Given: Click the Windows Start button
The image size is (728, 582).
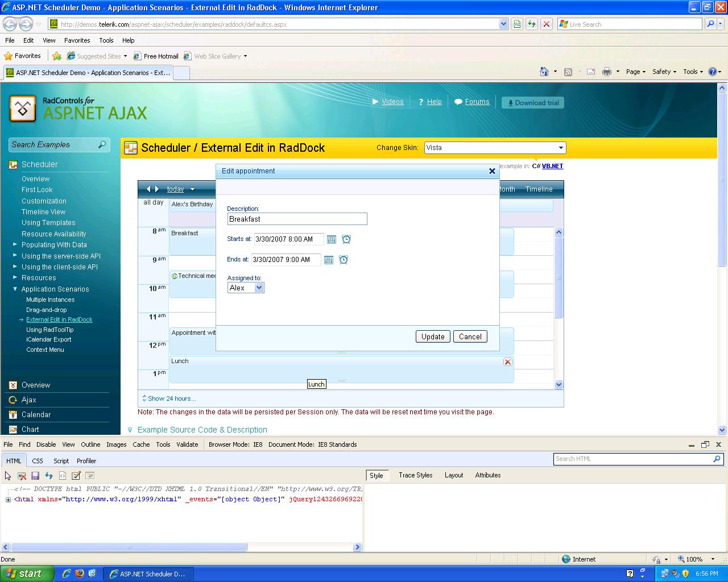Looking at the screenshot, I should click(27, 573).
